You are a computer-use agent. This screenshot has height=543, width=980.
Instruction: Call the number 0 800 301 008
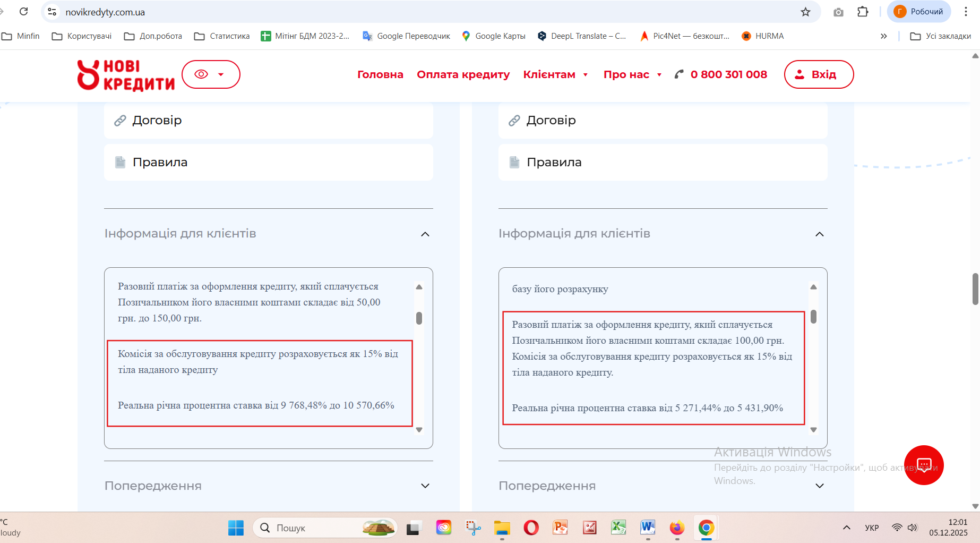[x=721, y=74]
